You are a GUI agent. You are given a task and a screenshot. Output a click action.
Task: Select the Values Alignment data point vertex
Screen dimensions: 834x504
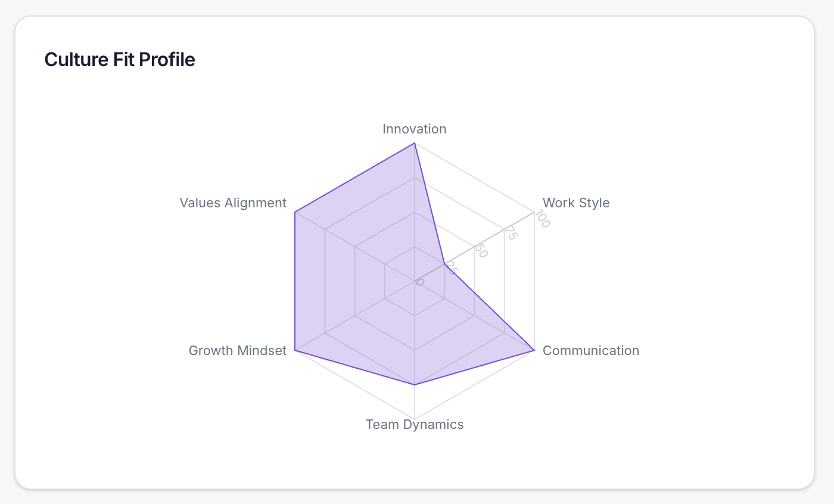[x=295, y=211]
